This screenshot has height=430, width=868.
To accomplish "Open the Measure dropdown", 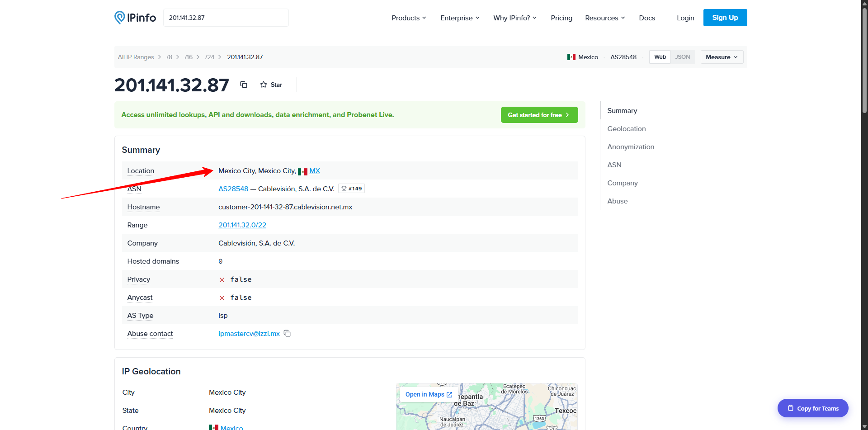I will pyautogui.click(x=722, y=57).
